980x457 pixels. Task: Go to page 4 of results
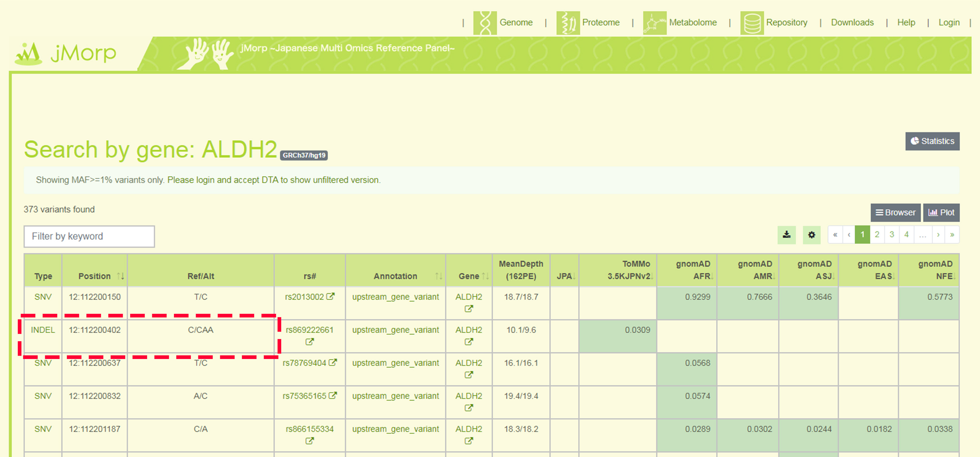click(907, 234)
